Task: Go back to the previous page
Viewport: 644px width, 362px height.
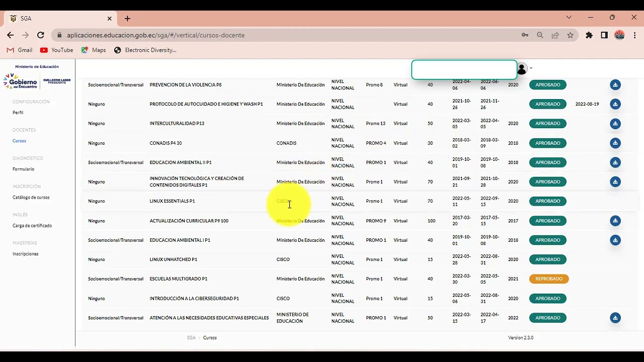Action: point(10,35)
